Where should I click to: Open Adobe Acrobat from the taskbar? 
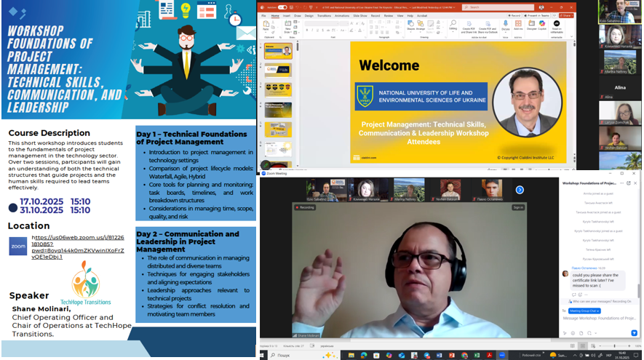[x=489, y=356]
